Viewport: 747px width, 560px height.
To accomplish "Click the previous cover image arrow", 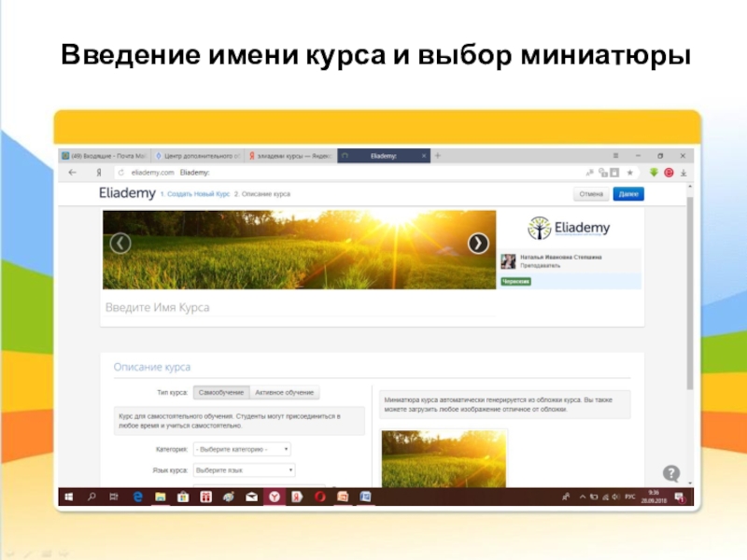I will [x=120, y=244].
